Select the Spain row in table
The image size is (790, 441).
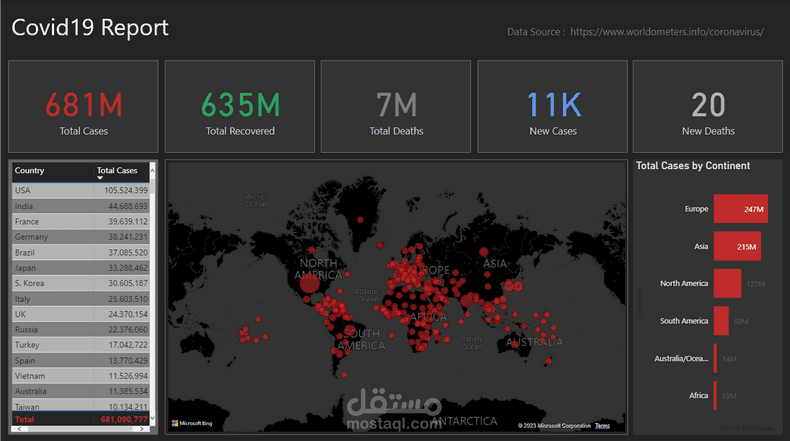pos(81,361)
